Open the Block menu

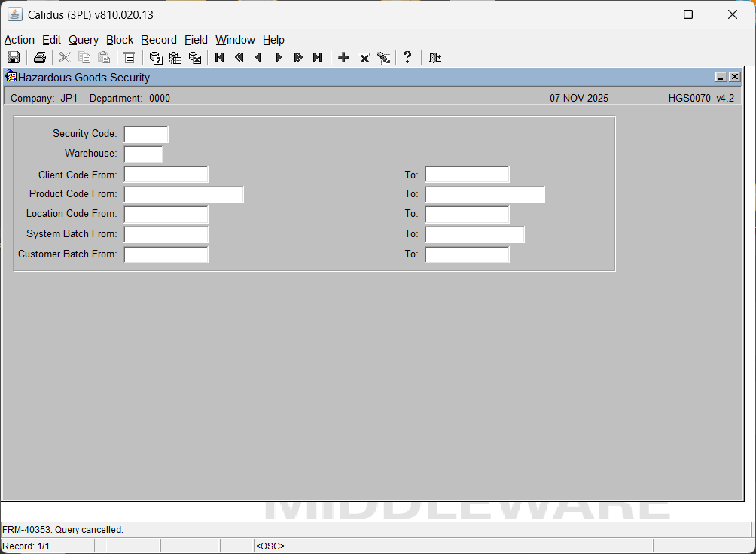click(120, 40)
